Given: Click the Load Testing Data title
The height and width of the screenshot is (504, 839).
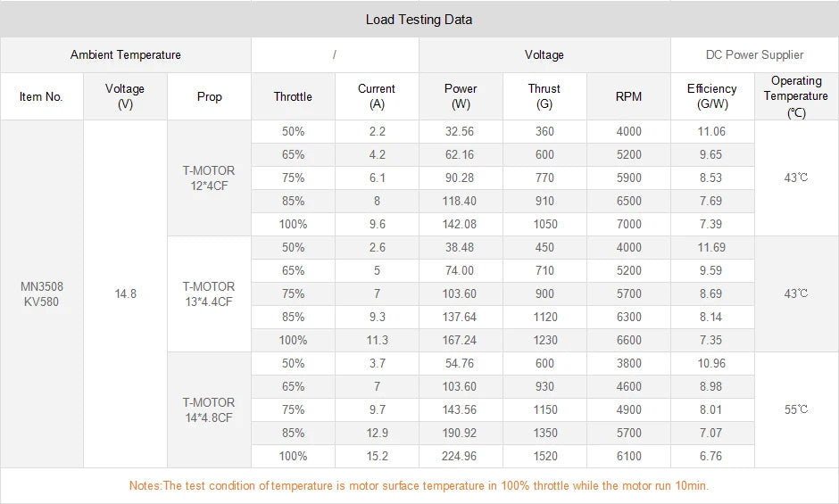Looking at the screenshot, I should pos(419,19).
